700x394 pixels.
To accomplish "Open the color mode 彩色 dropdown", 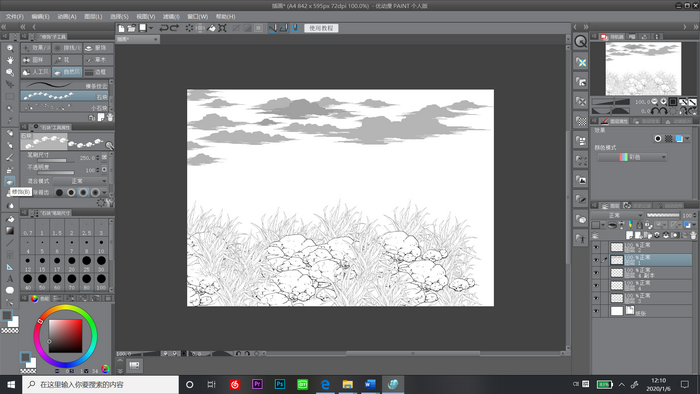I will pos(632,157).
